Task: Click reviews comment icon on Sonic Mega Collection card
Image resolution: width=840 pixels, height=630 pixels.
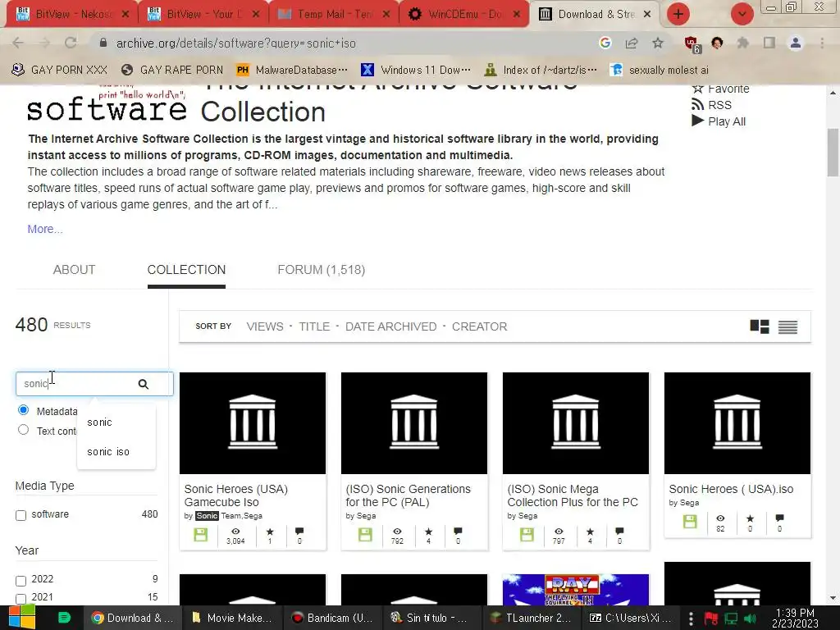Action: (620, 531)
